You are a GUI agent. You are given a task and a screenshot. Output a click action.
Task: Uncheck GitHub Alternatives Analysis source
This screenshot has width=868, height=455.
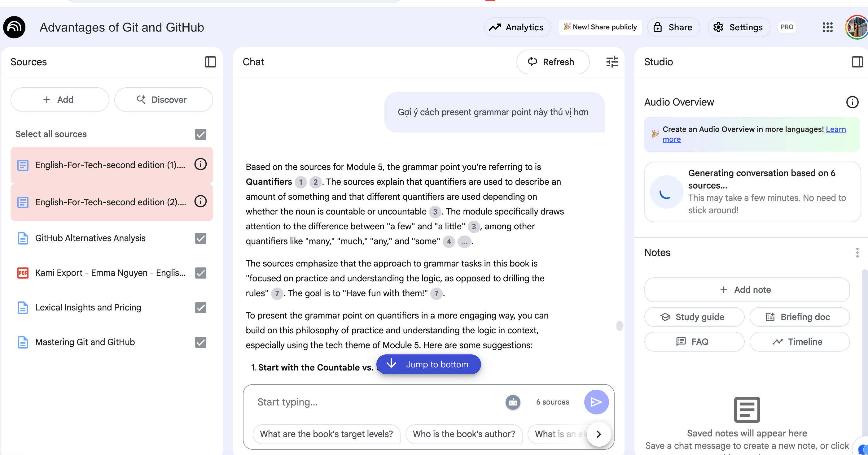pos(200,238)
